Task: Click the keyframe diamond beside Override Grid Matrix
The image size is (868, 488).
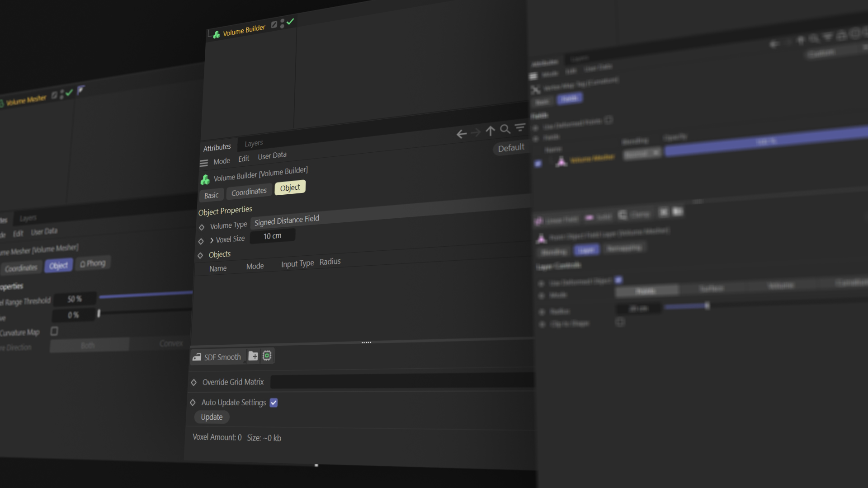Action: (193, 382)
